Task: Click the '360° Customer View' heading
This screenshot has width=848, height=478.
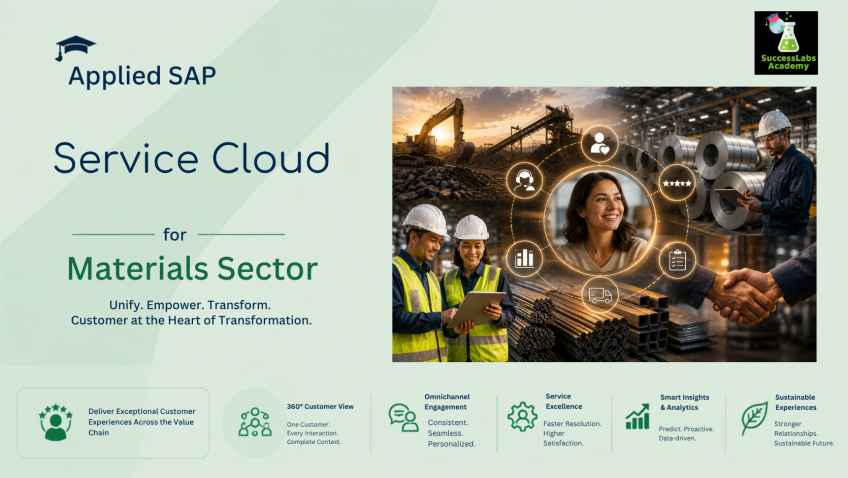Action: [320, 407]
